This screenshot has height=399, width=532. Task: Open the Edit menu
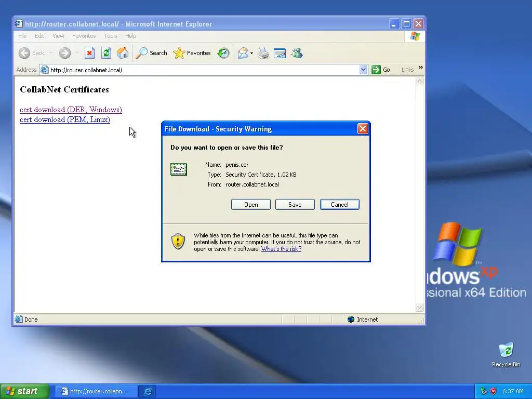[x=39, y=36]
